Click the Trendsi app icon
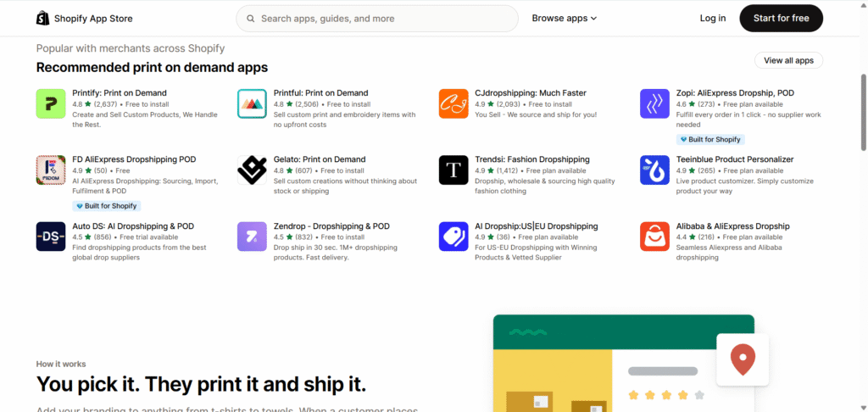Viewport: 868px width, 412px height. (x=453, y=170)
